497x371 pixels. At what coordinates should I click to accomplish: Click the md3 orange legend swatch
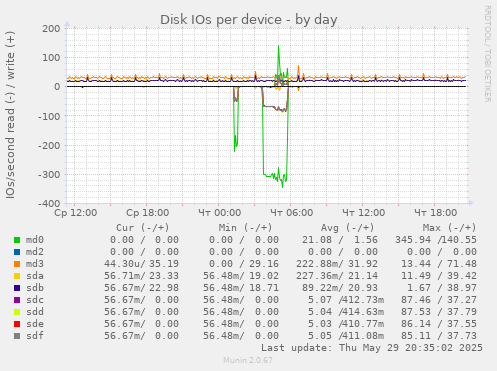17,264
